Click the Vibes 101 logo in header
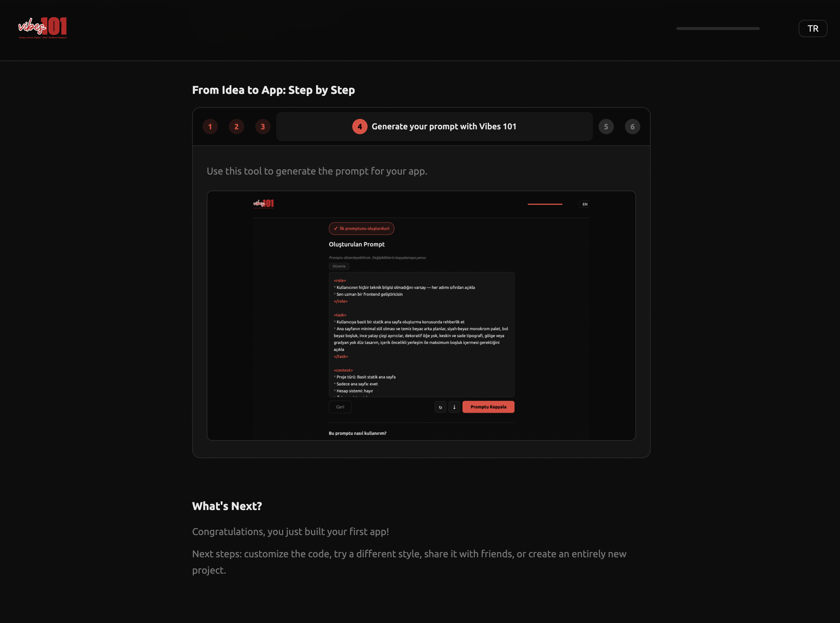 (x=43, y=28)
